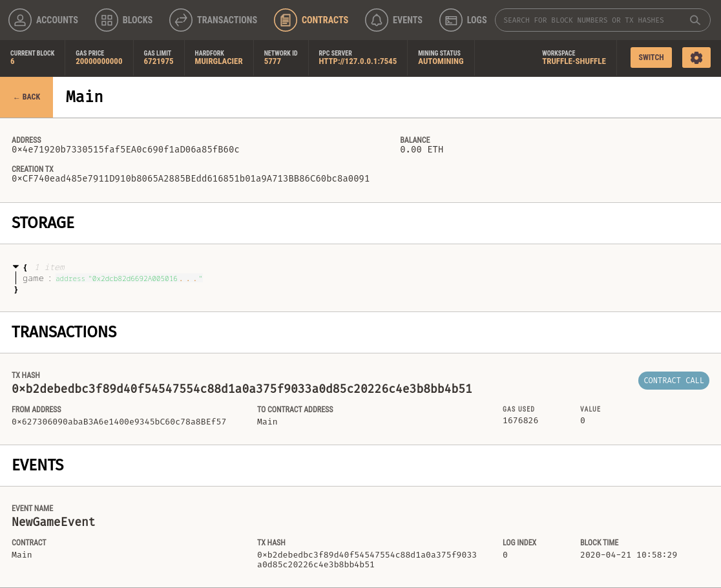Click the Switch workspace button
The width and height of the screenshot is (721, 588).
point(651,58)
